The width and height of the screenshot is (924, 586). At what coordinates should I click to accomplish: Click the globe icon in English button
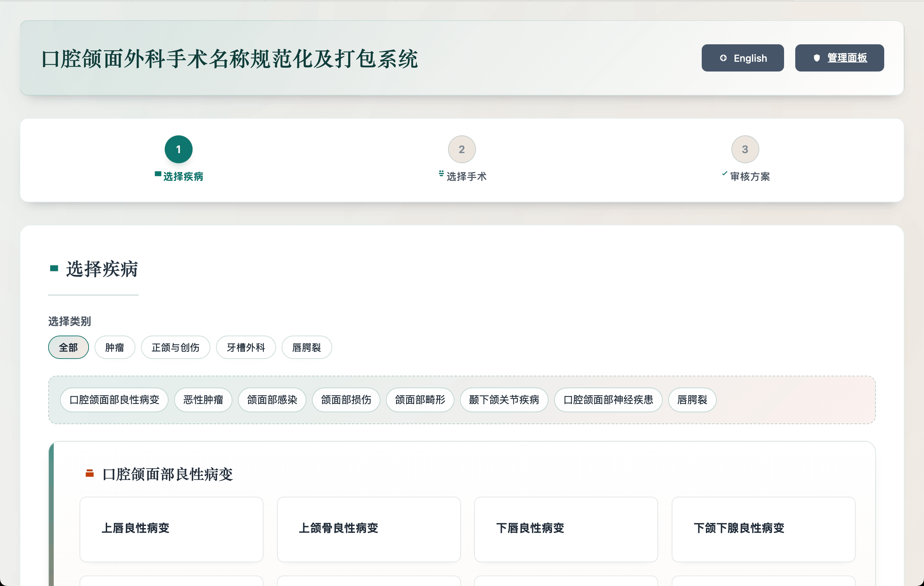click(x=723, y=58)
